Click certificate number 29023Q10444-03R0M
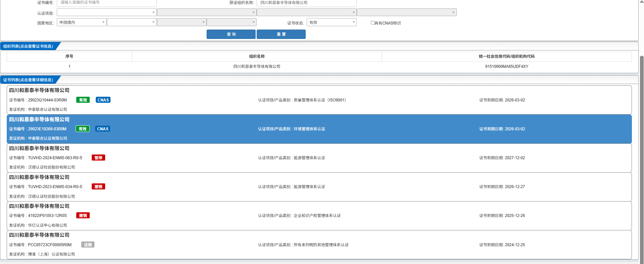 click(x=47, y=100)
